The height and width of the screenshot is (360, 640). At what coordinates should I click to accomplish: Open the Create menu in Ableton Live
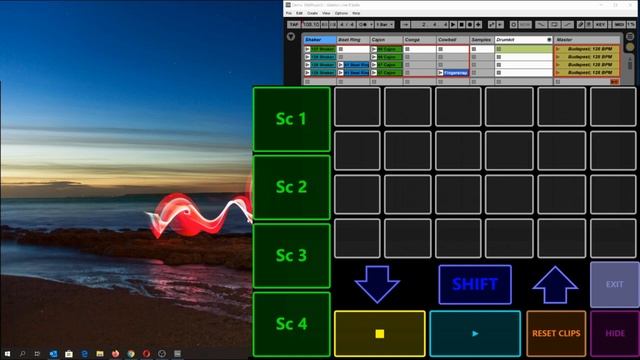(x=312, y=13)
